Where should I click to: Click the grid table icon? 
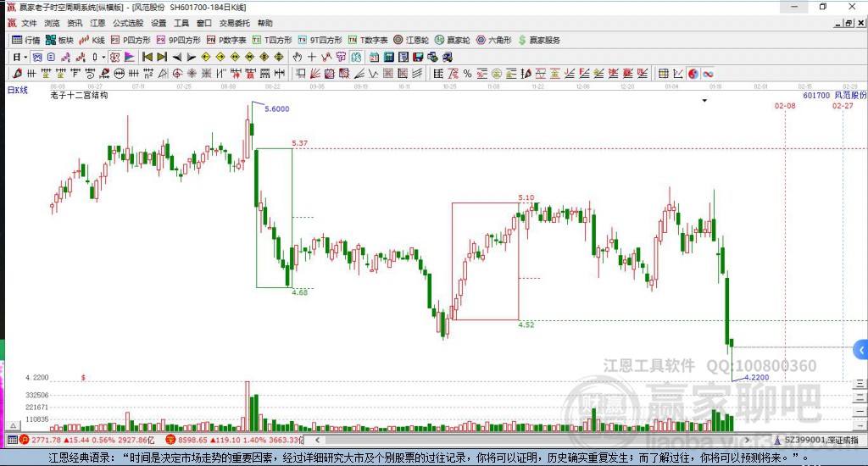coord(663,74)
